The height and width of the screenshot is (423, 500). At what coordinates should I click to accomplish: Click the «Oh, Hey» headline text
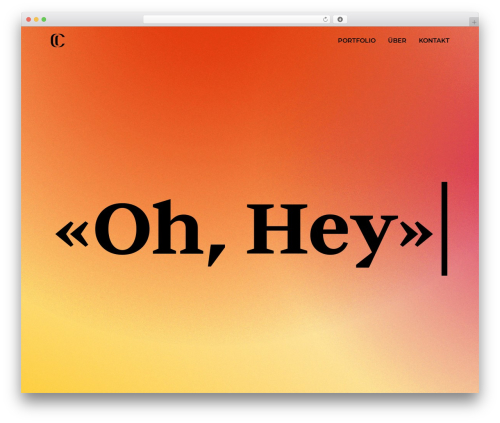pyautogui.click(x=244, y=233)
